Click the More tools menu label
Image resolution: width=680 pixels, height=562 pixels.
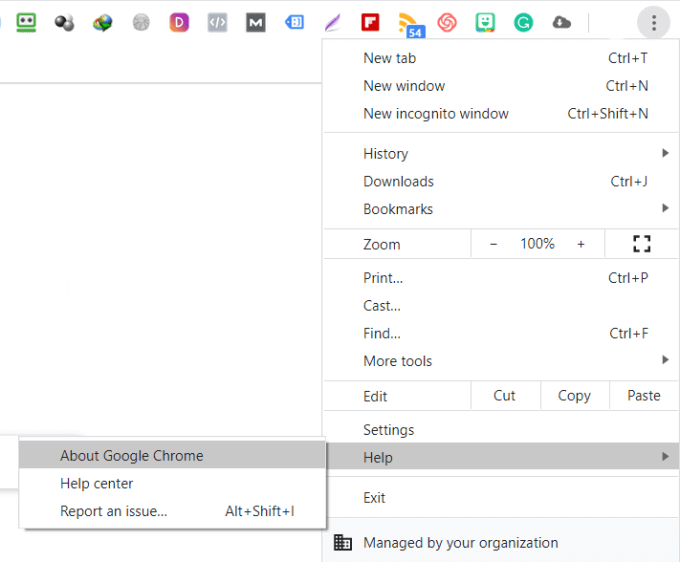click(398, 361)
